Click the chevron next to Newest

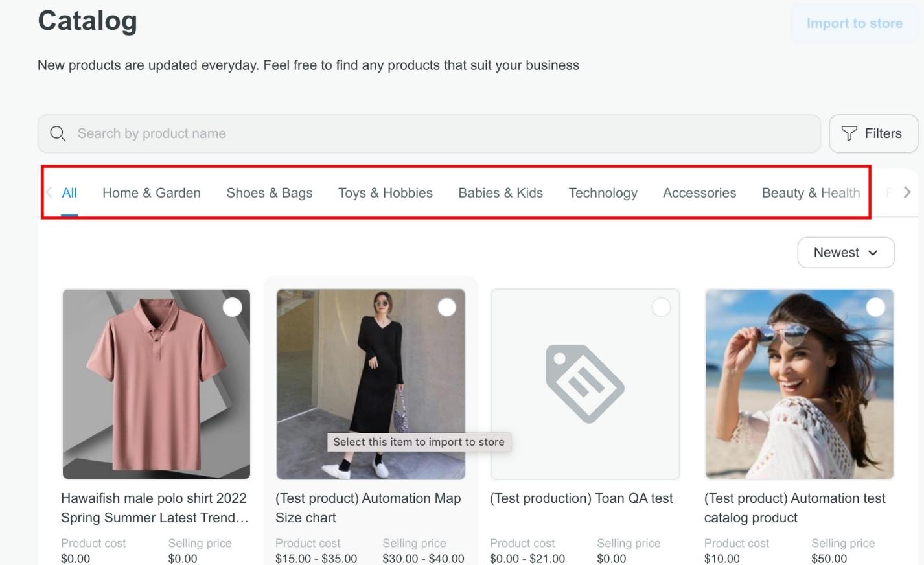(x=872, y=253)
